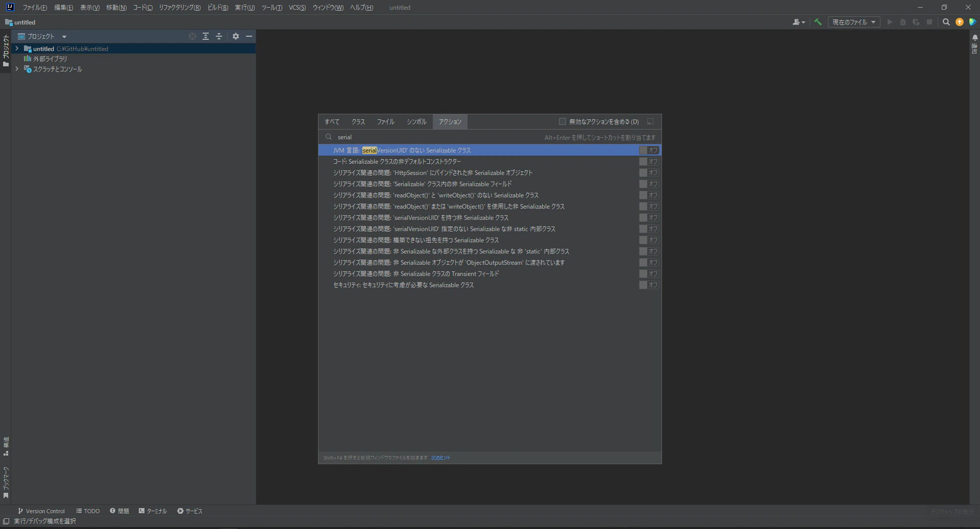
Task: Switch to the シンボル tab
Action: pos(416,122)
